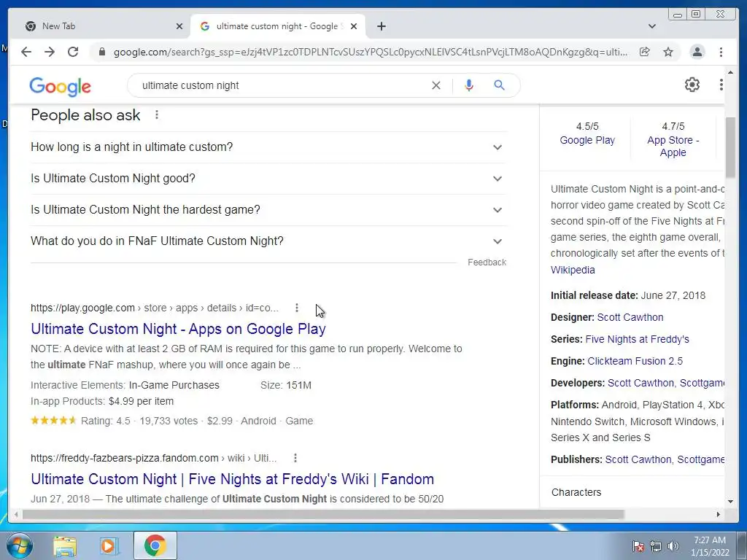Close the New Tab tab
747x560 pixels.
[179, 26]
